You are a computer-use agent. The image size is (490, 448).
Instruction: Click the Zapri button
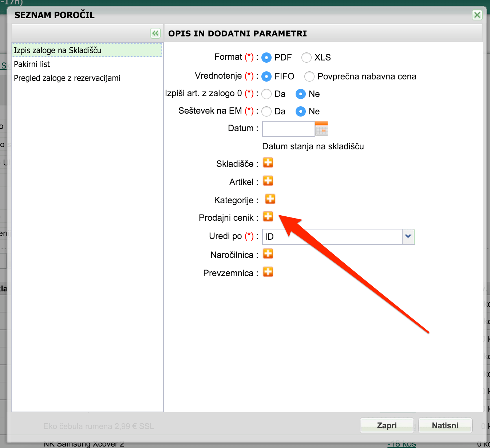click(x=387, y=425)
